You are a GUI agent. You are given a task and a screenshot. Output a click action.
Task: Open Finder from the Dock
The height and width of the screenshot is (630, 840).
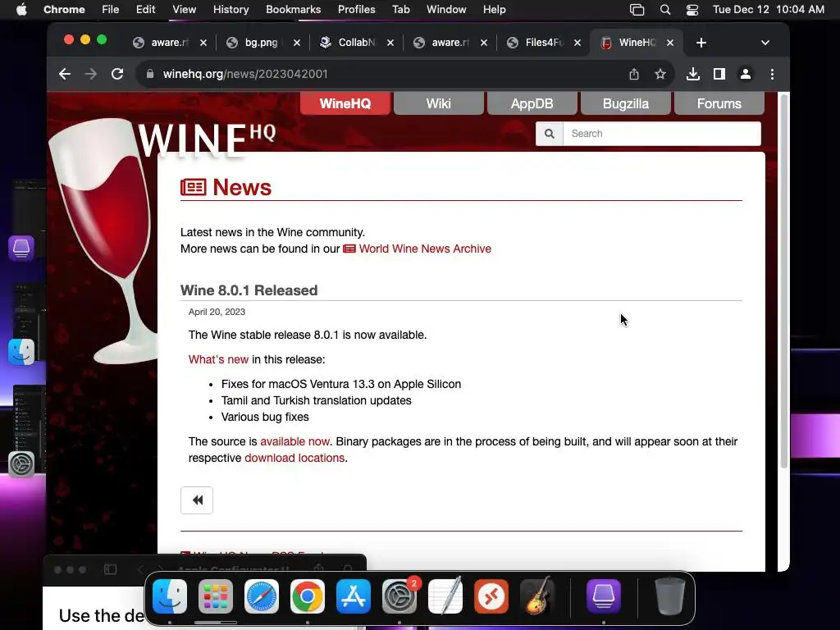170,596
